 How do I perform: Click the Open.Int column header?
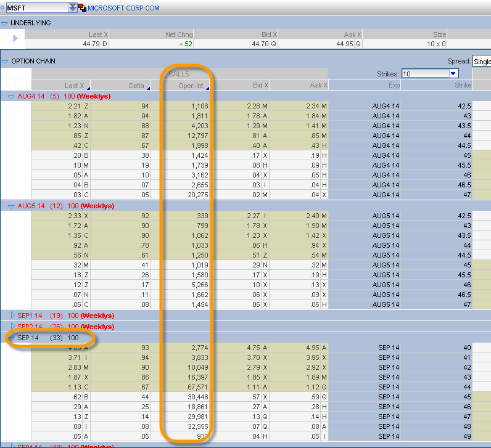[192, 85]
